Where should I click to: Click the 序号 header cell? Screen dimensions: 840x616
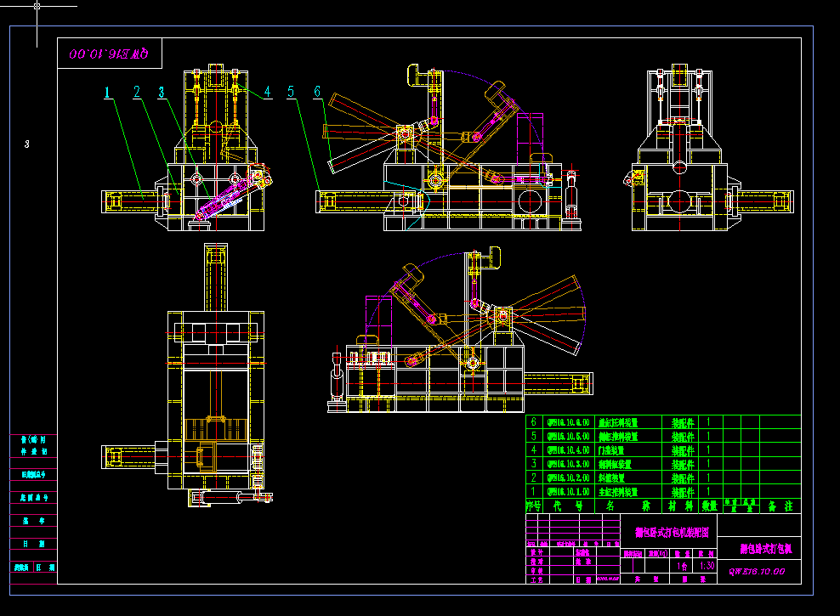click(534, 506)
